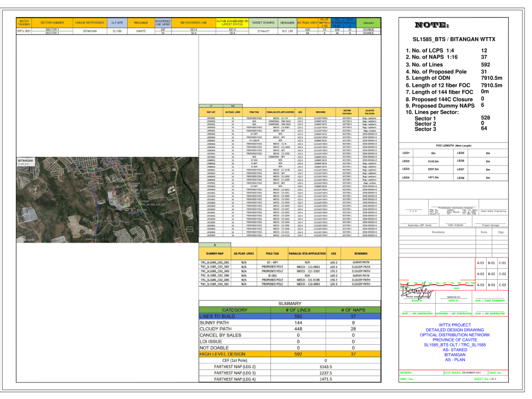Select the LEG2 3143.5m cell in FOC LENGTH table

coord(433,161)
